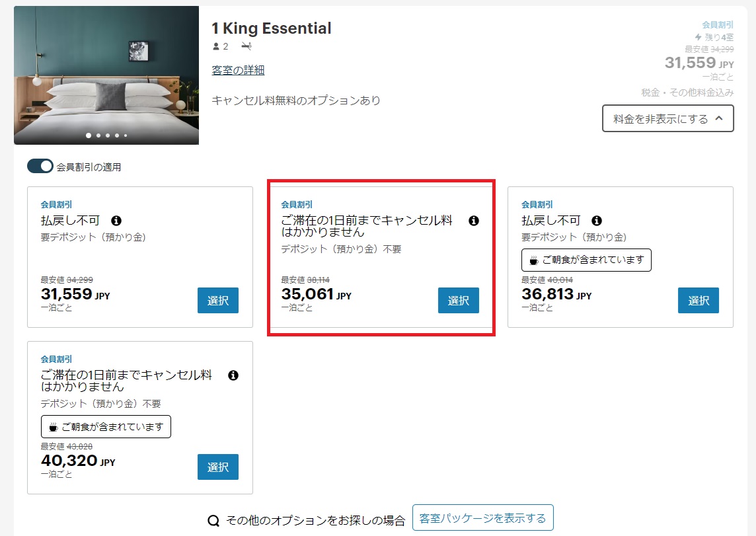Click breakfast coffee cup icon in 40,320 JPY card

pos(54,427)
